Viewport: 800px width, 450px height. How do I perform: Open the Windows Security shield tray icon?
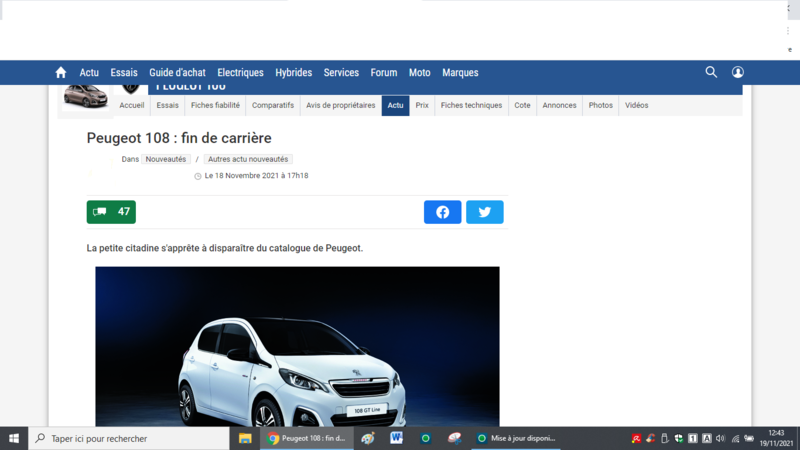[x=678, y=438]
